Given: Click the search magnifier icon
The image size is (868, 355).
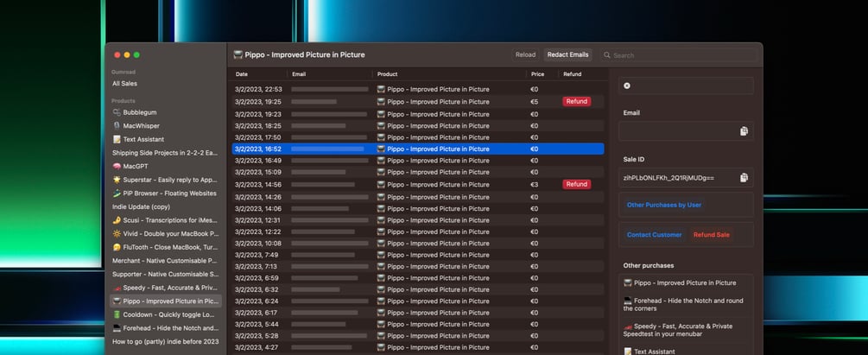Looking at the screenshot, I should pyautogui.click(x=606, y=55).
